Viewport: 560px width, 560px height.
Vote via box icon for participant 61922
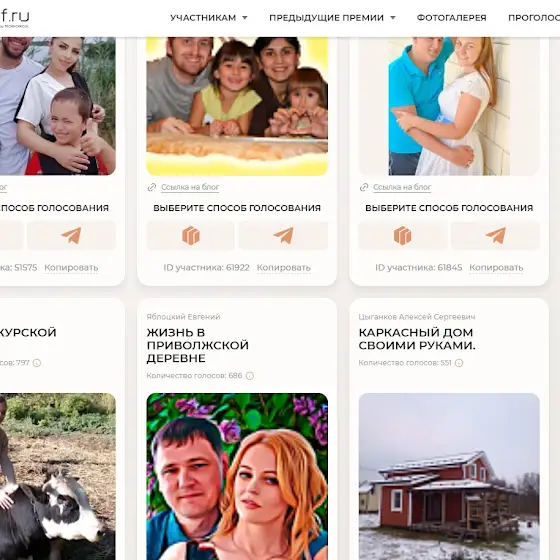point(191,235)
